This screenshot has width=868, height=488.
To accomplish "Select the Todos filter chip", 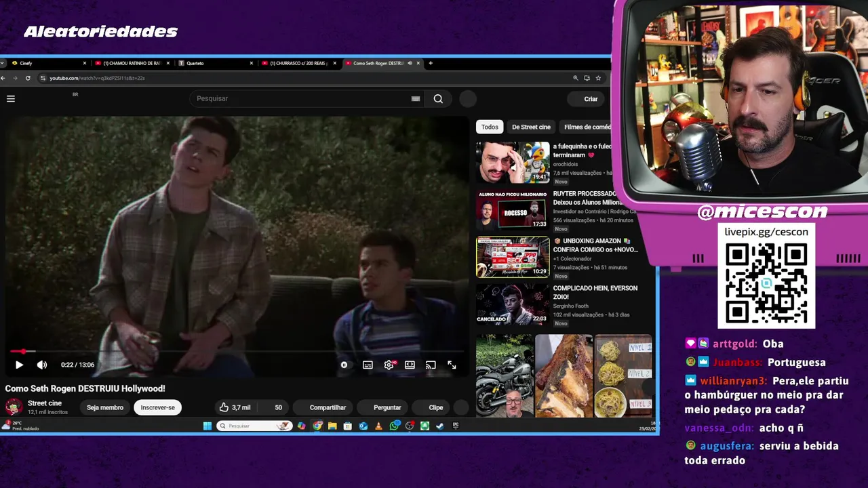I will (x=490, y=127).
